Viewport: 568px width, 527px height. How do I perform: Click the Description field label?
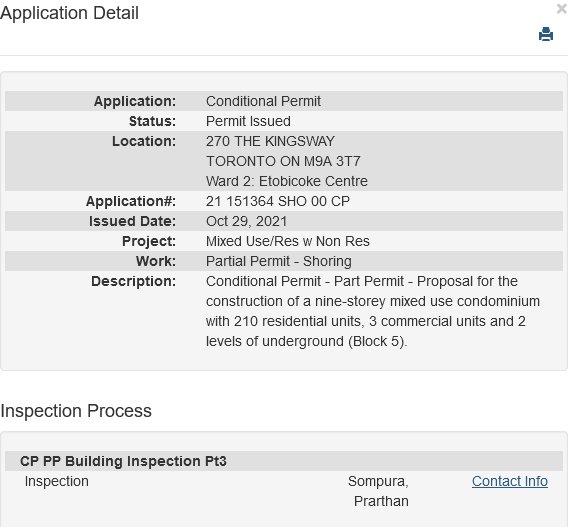(x=134, y=281)
